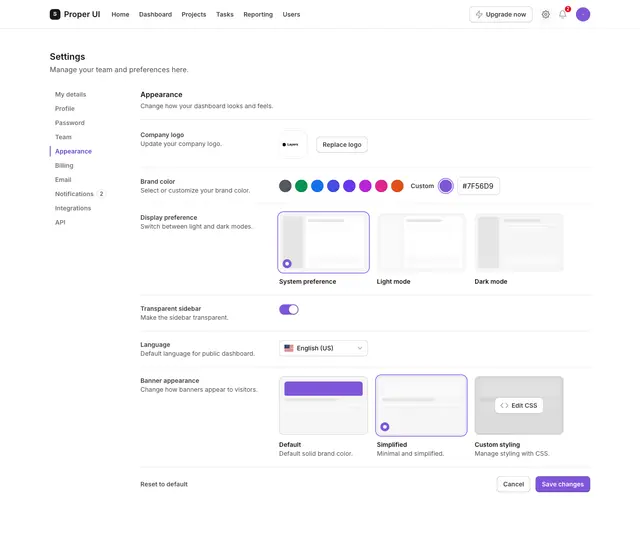Select Email in the settings sidebar
The width and height of the screenshot is (640, 535).
pyautogui.click(x=63, y=180)
